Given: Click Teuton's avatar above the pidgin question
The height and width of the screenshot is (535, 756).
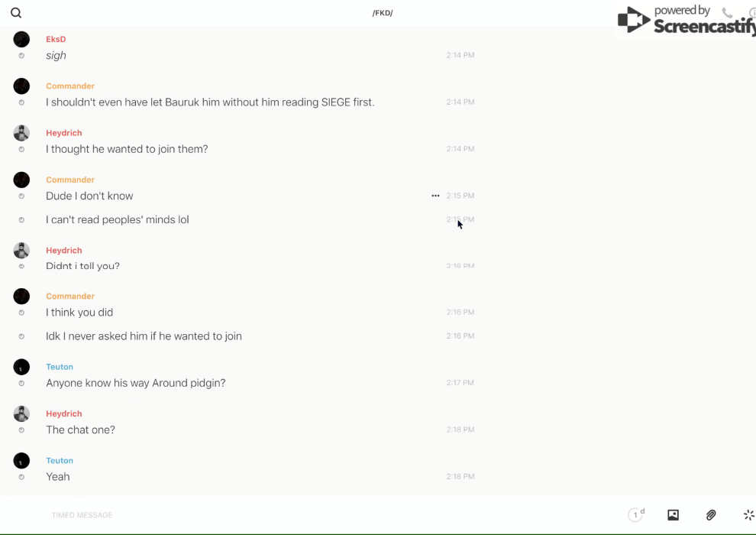Looking at the screenshot, I should [21, 368].
